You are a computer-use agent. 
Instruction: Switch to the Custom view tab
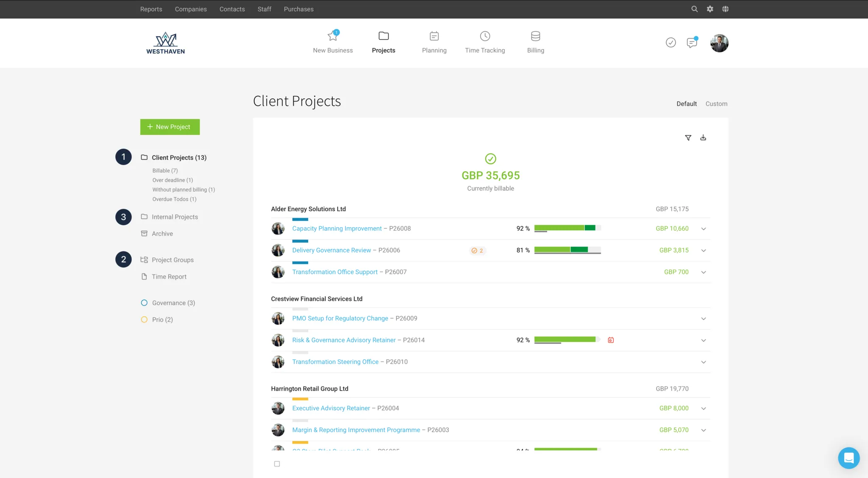coord(716,103)
